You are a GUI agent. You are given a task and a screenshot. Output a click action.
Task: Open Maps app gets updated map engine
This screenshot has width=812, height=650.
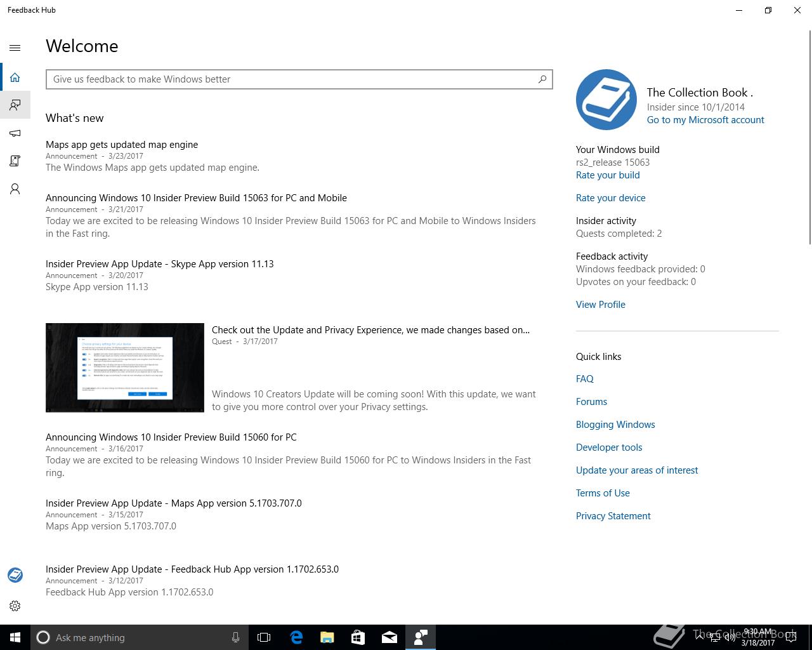122,145
